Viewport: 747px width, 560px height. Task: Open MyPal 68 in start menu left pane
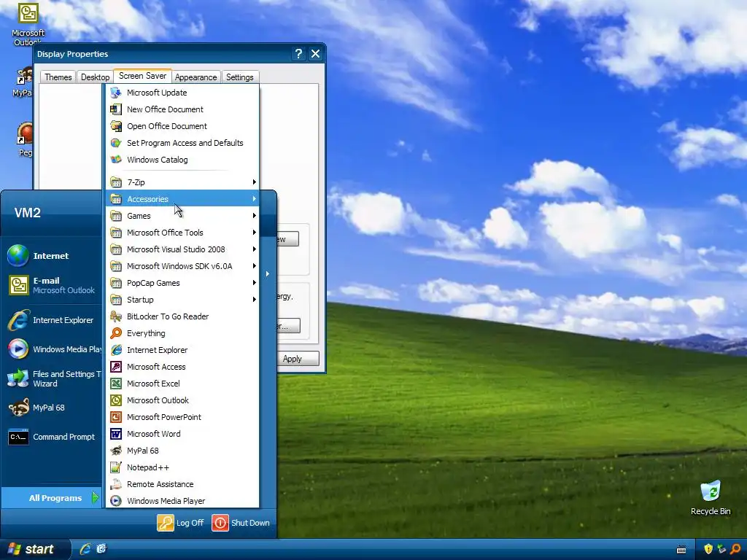tap(52, 408)
